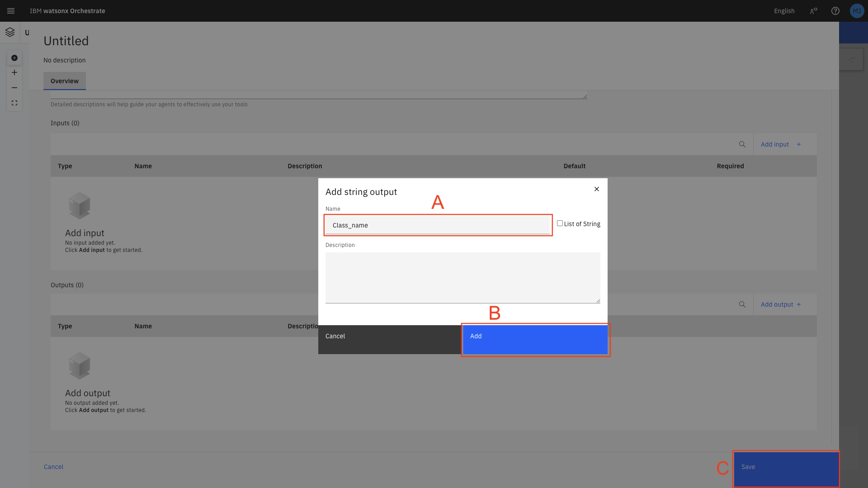This screenshot has width=868, height=488.
Task: Search outputs with the magnifier icon
Action: click(x=742, y=304)
